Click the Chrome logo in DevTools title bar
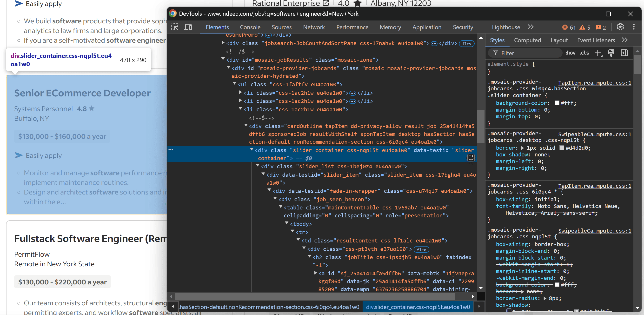The image size is (644, 315). (x=173, y=13)
